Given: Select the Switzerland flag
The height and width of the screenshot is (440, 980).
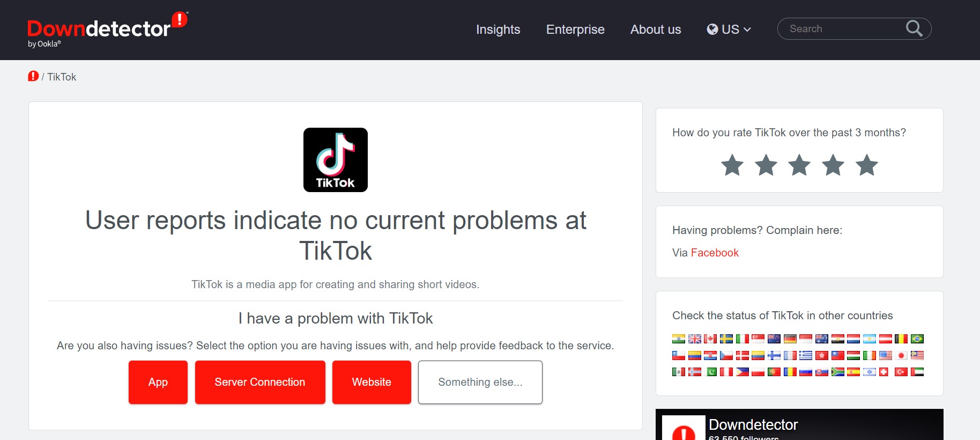Looking at the screenshot, I should click(884, 372).
